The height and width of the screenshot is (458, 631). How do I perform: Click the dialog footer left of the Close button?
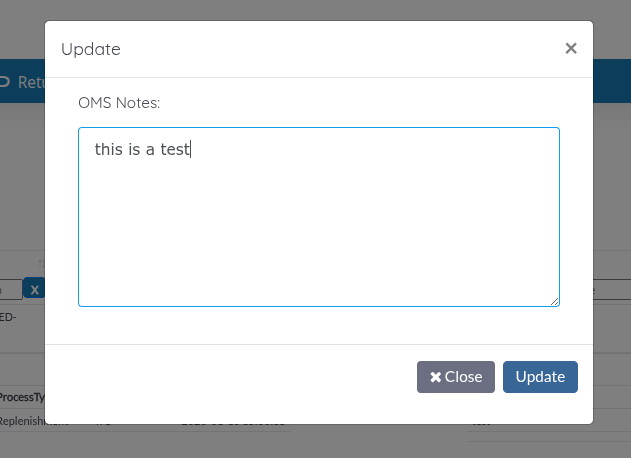pos(230,377)
